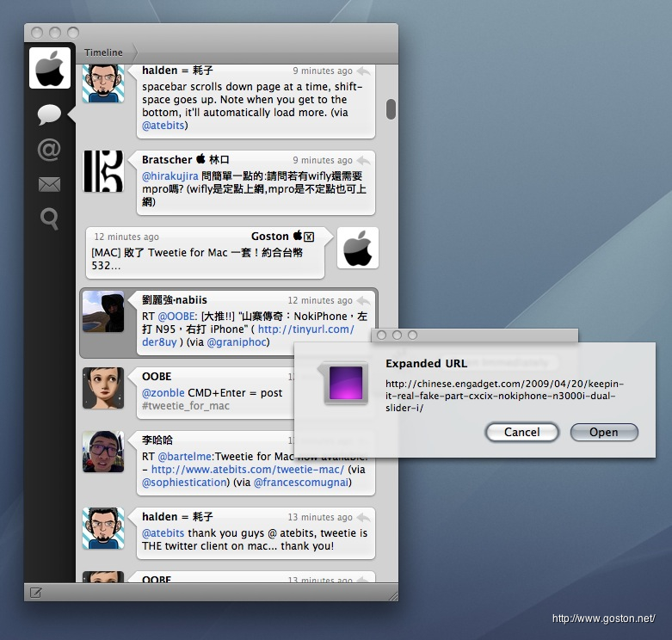Open the atebits.com/tweetie-mac link

(x=248, y=470)
